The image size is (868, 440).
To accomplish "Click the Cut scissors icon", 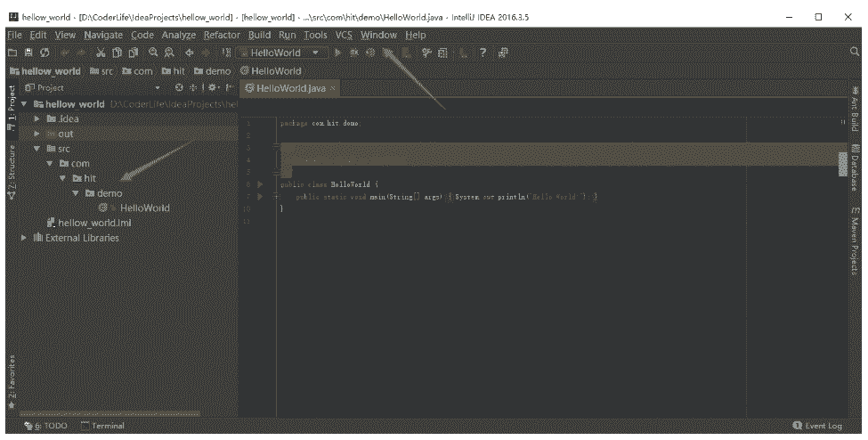I will tap(101, 53).
